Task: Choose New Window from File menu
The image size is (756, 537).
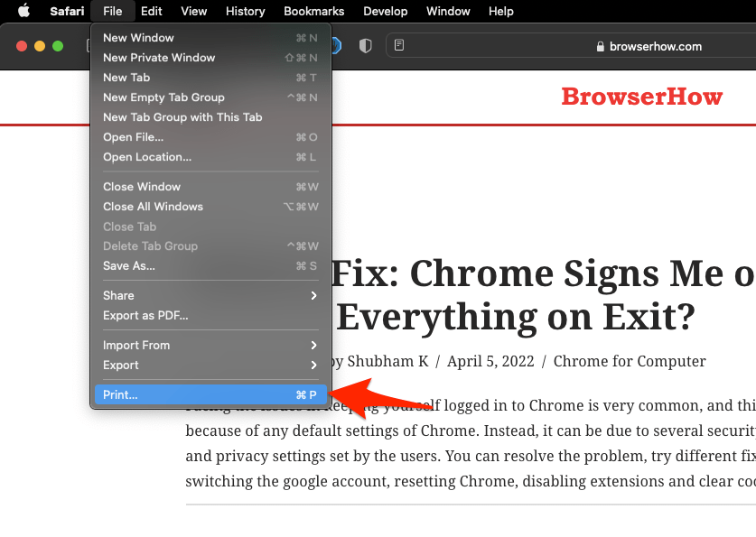Action: 210,38
